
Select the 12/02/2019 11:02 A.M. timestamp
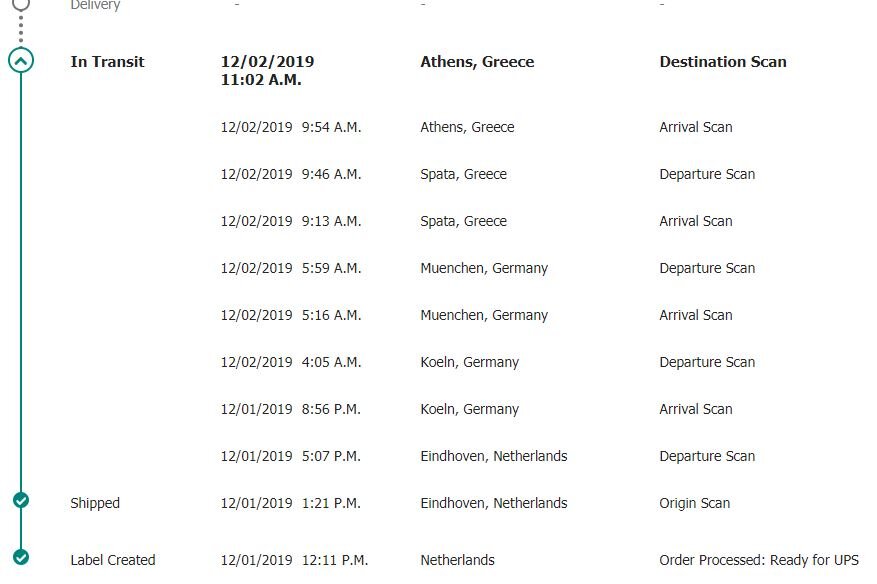point(267,70)
